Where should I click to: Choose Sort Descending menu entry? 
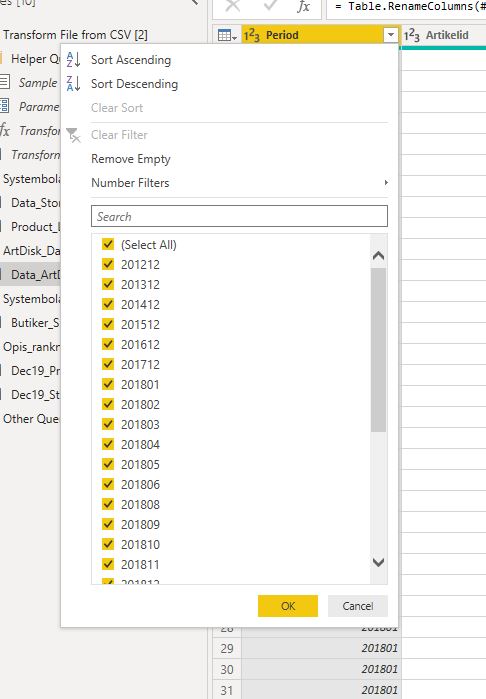tap(134, 84)
